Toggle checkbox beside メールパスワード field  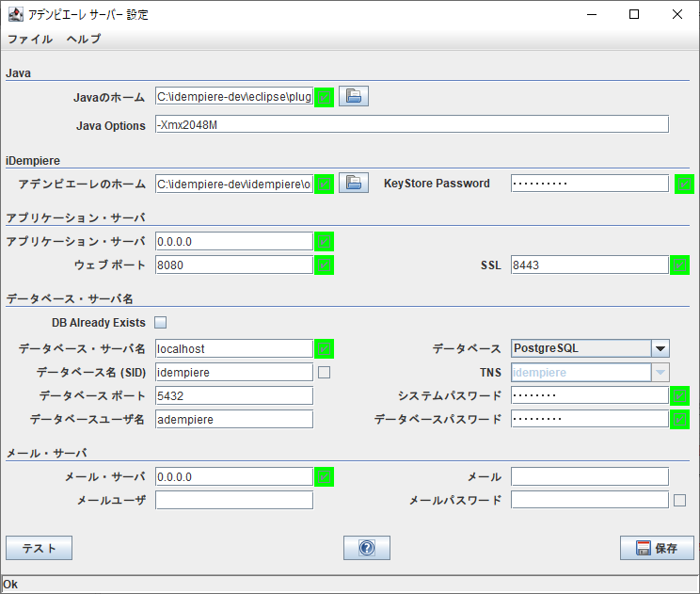tap(679, 500)
